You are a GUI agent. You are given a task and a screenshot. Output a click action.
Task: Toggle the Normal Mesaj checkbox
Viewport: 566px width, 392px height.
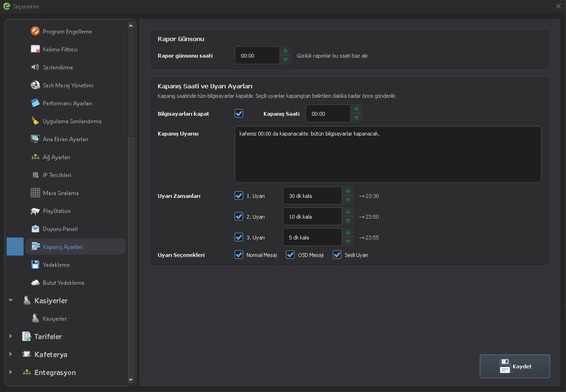238,255
